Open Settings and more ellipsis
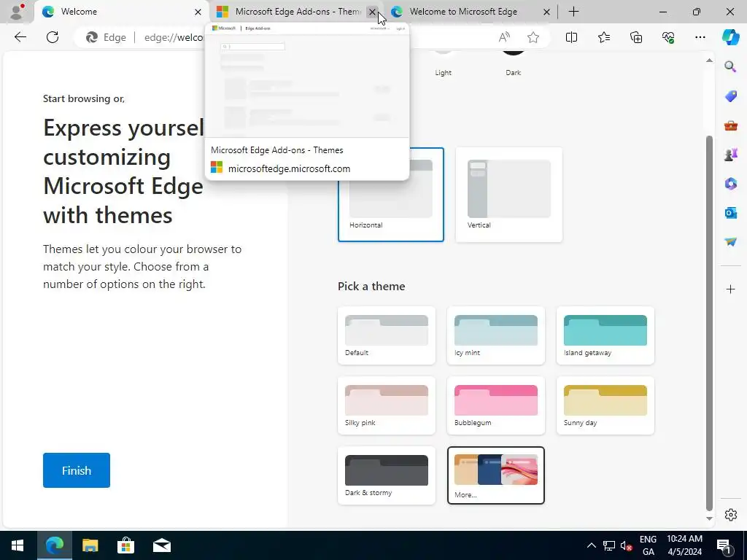The height and width of the screenshot is (560, 747). tap(700, 37)
